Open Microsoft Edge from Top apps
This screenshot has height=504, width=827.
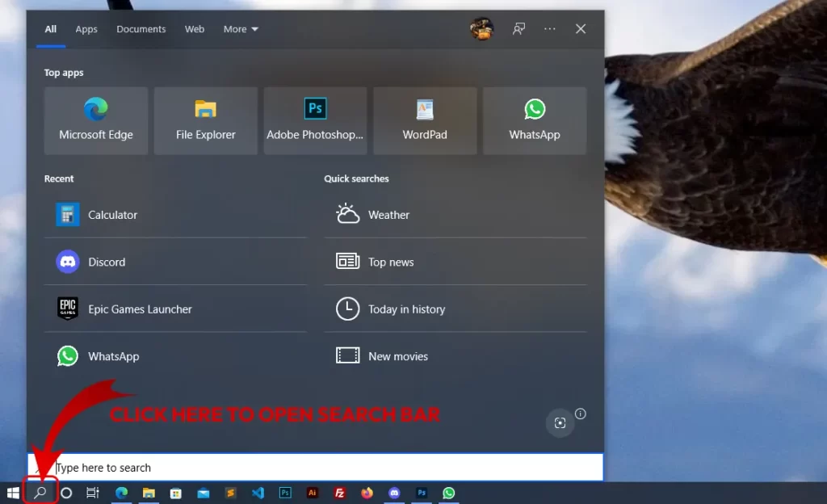96,120
